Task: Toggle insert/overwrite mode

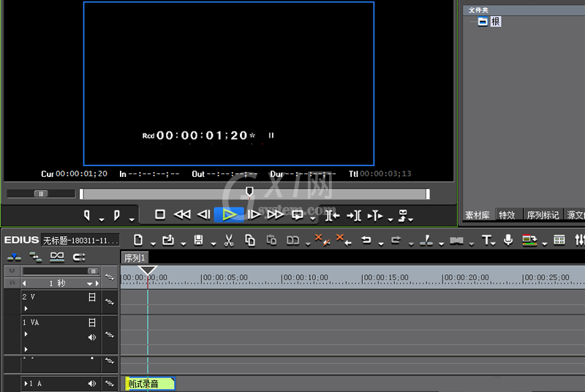Action: coord(14,257)
